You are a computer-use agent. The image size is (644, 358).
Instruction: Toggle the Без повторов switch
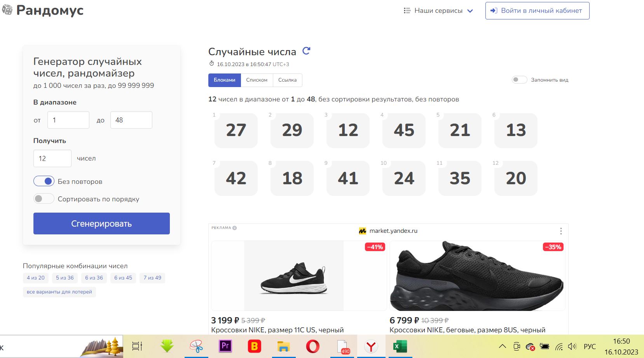click(x=44, y=181)
